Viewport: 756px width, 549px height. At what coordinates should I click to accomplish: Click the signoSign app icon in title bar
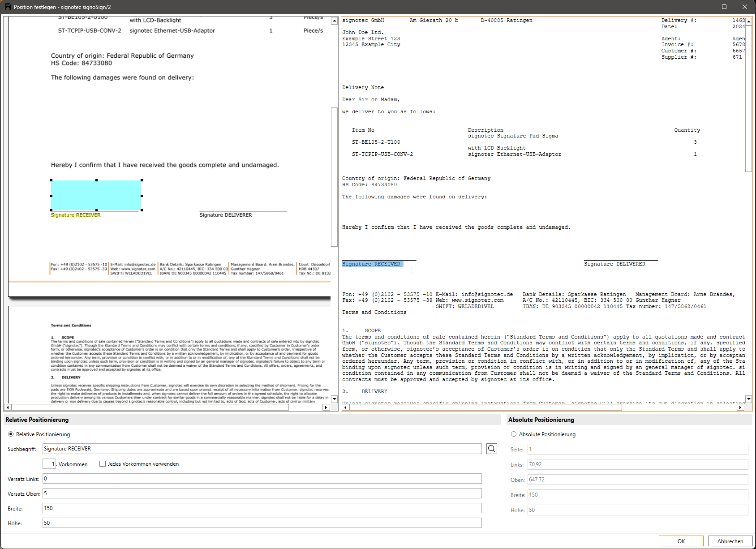point(8,7)
